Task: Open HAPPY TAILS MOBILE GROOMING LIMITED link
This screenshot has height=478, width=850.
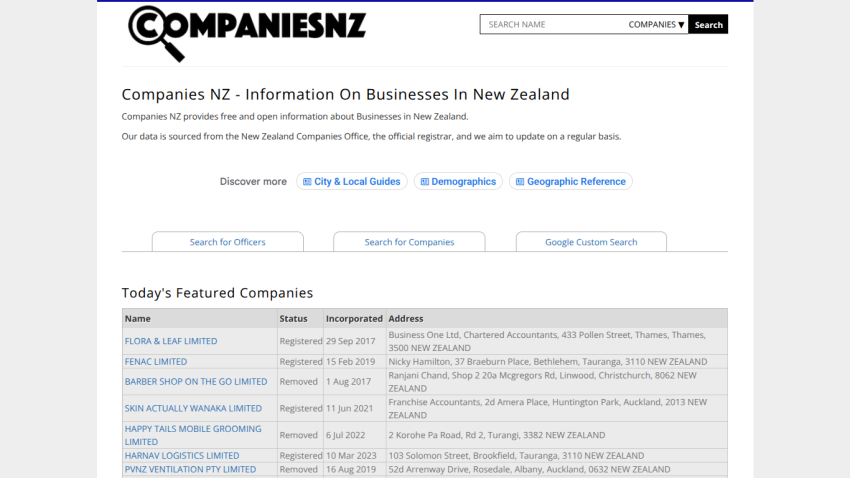Action: pyautogui.click(x=193, y=435)
